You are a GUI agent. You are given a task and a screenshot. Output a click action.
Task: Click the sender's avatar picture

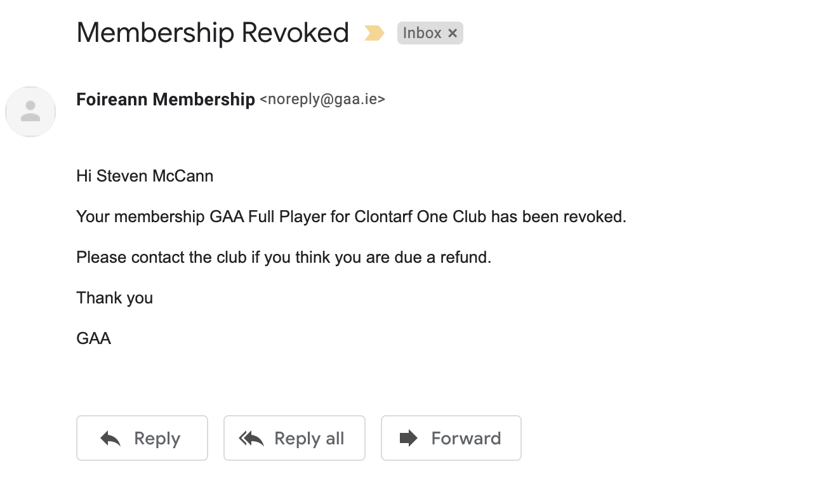(30, 112)
